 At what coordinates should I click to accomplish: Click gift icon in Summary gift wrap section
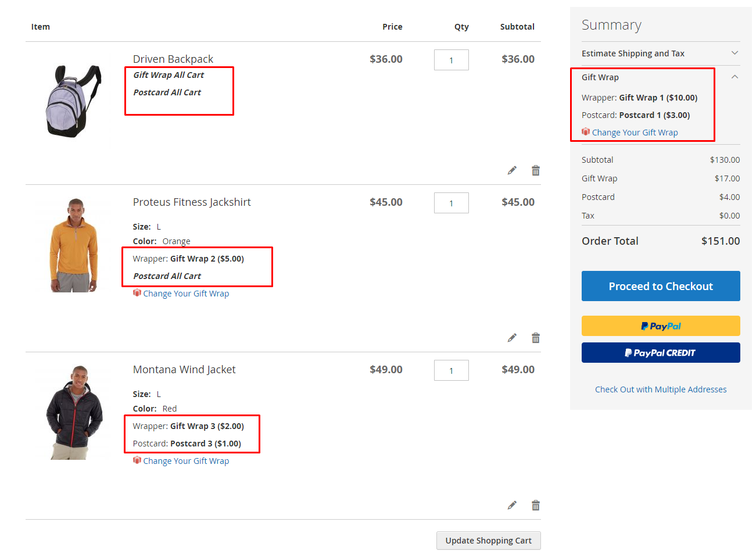point(586,132)
